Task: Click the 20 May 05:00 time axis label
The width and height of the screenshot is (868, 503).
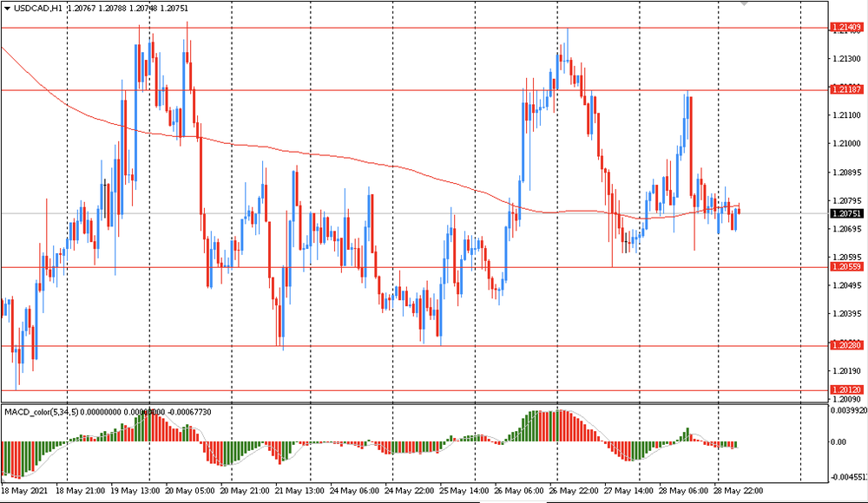Action: click(x=191, y=490)
